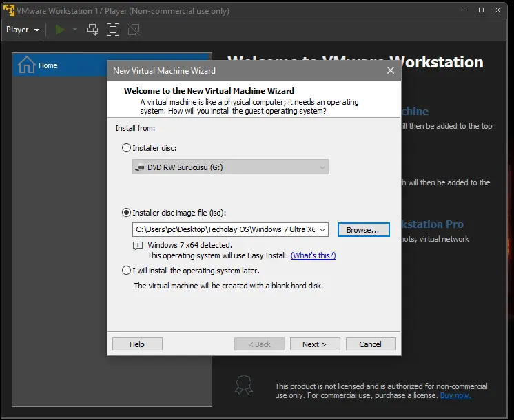Cancel the New Virtual Machine Wizard
This screenshot has width=514, height=420.
tap(371, 344)
